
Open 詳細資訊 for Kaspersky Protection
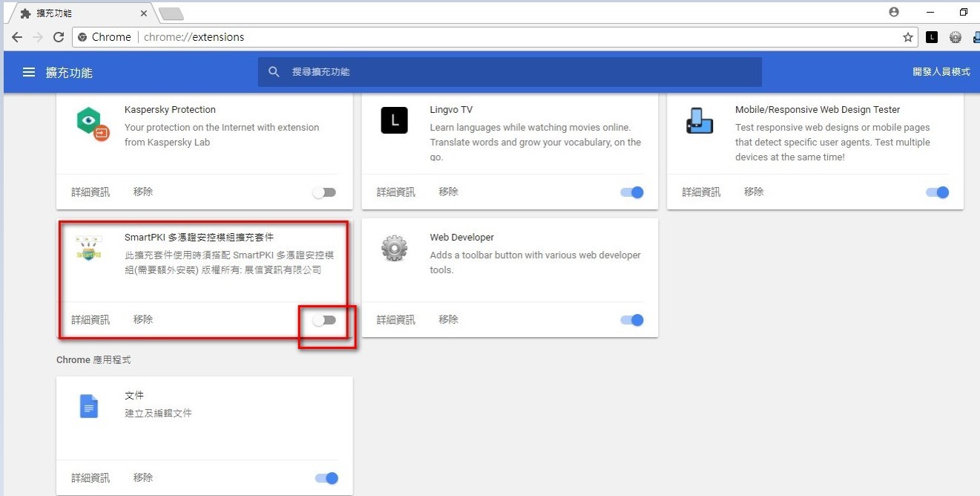(91, 192)
